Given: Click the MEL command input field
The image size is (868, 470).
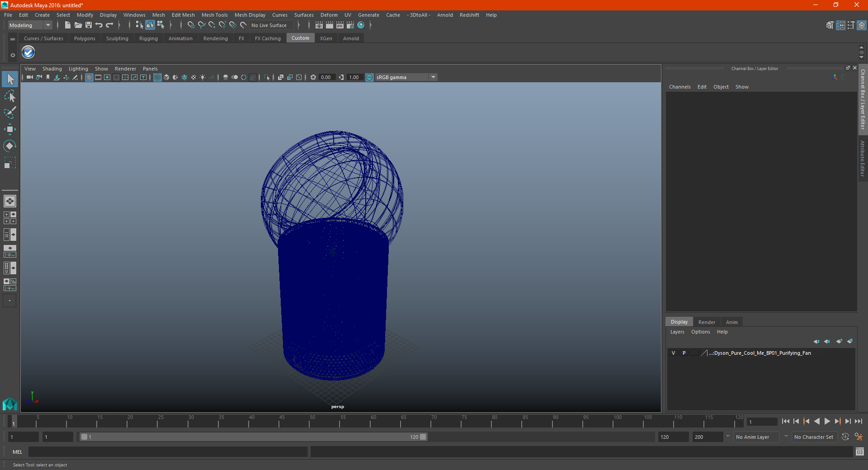Looking at the screenshot, I should 168,452.
